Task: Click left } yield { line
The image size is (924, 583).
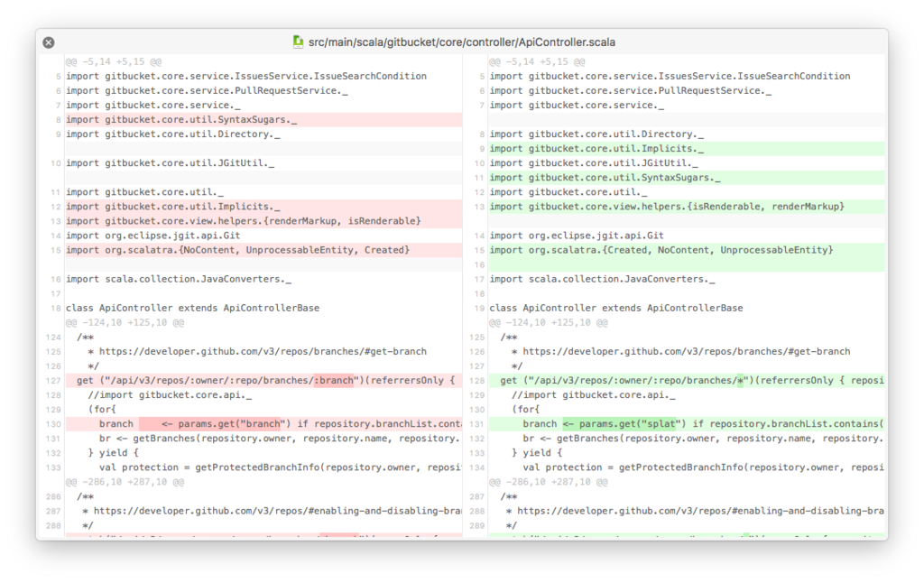Action: [113, 453]
